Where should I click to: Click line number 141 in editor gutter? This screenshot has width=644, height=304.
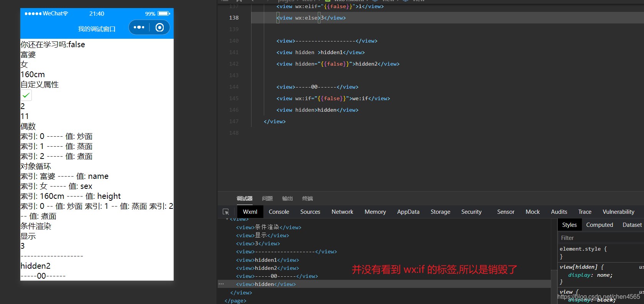pyautogui.click(x=234, y=52)
